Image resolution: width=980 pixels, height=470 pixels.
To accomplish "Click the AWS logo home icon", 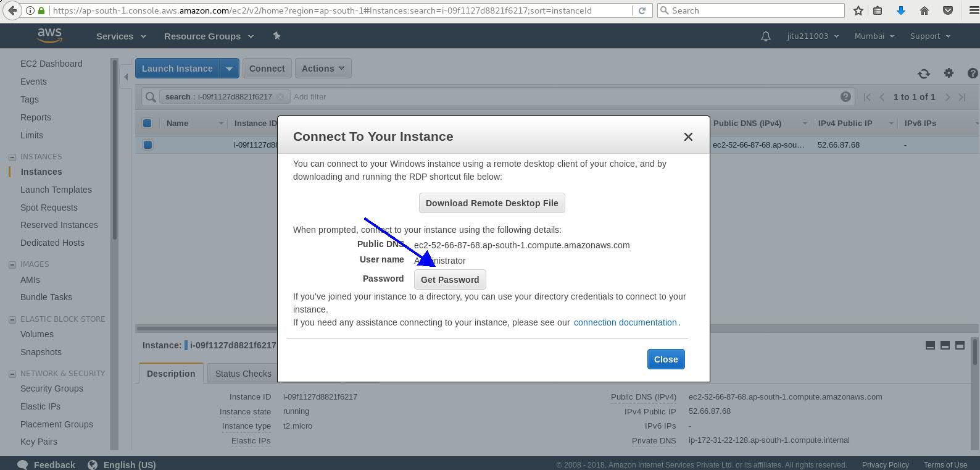I will point(49,36).
